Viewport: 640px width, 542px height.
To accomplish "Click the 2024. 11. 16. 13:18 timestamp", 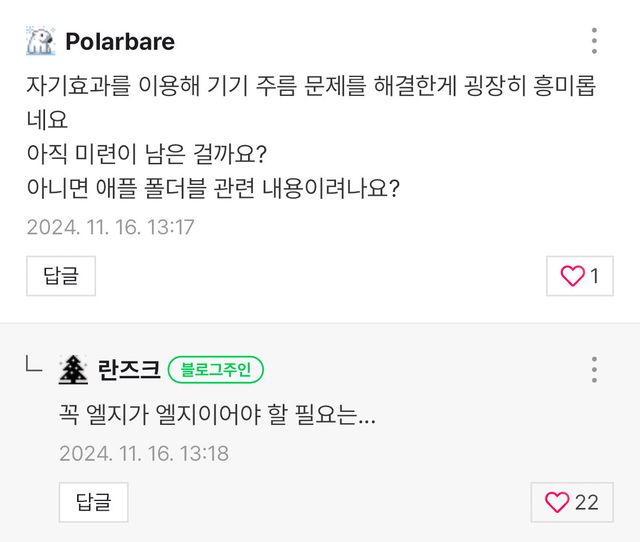I will point(144,453).
